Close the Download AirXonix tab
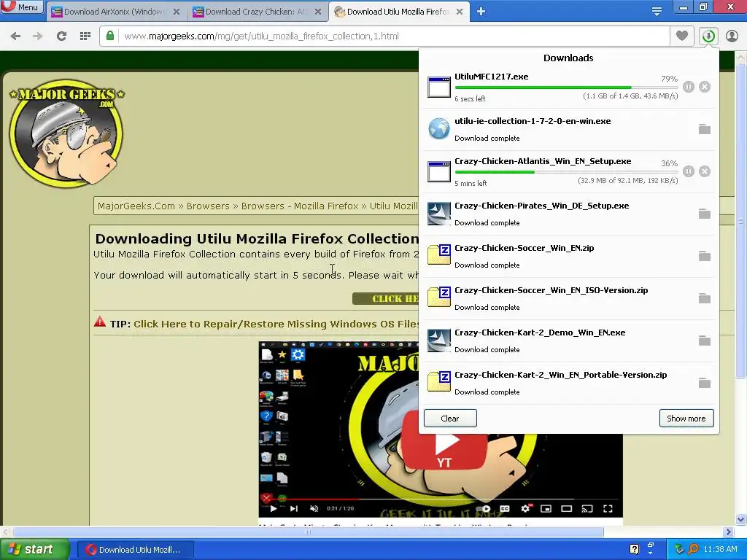This screenshot has width=747, height=560. pos(177,12)
